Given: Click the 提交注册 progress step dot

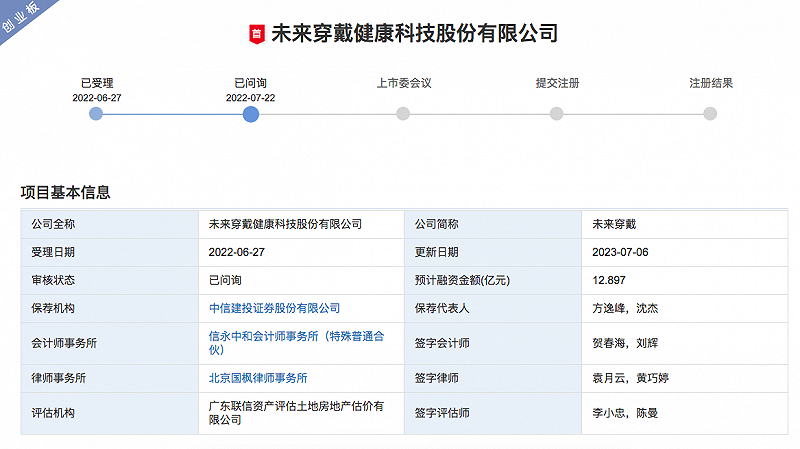Looking at the screenshot, I should [x=557, y=114].
